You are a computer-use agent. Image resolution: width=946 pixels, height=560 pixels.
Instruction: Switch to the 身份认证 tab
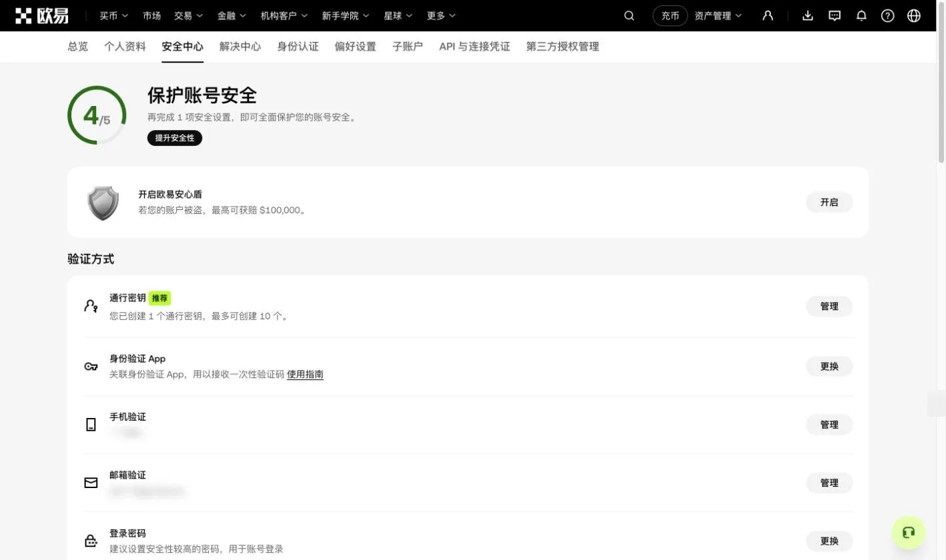(x=298, y=47)
